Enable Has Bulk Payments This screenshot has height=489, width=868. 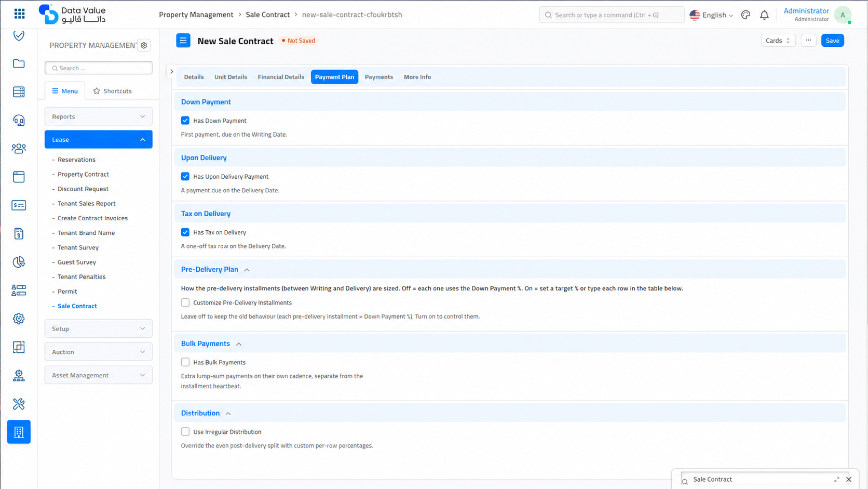[185, 362]
